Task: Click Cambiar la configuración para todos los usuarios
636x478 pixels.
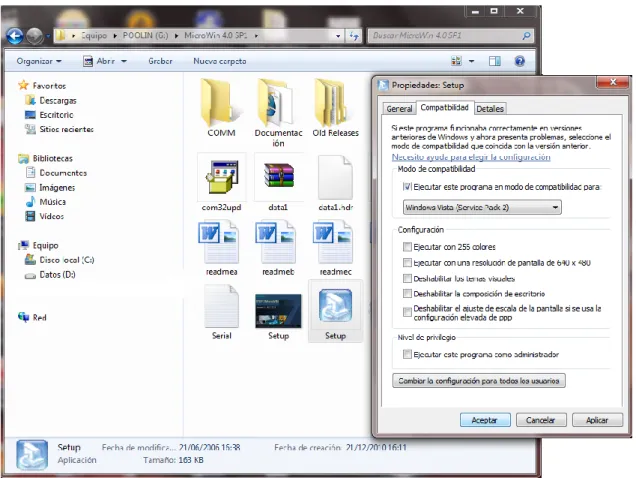Action: click(479, 381)
